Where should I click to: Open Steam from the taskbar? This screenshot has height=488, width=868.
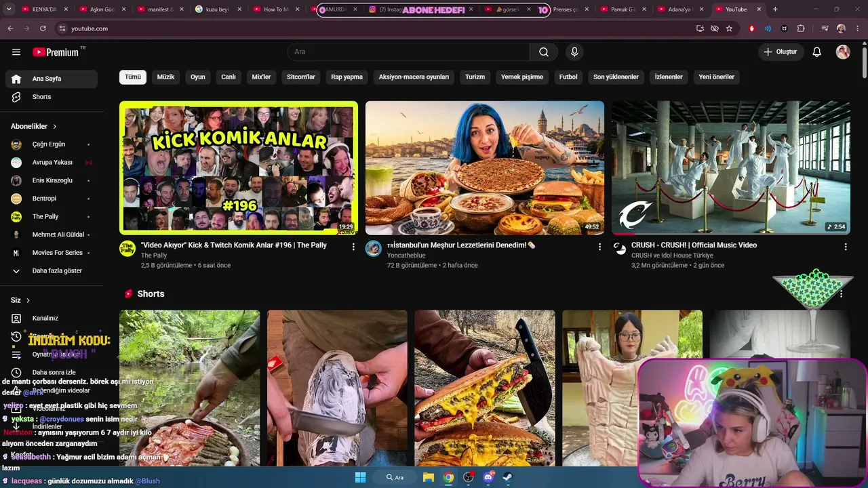click(507, 477)
